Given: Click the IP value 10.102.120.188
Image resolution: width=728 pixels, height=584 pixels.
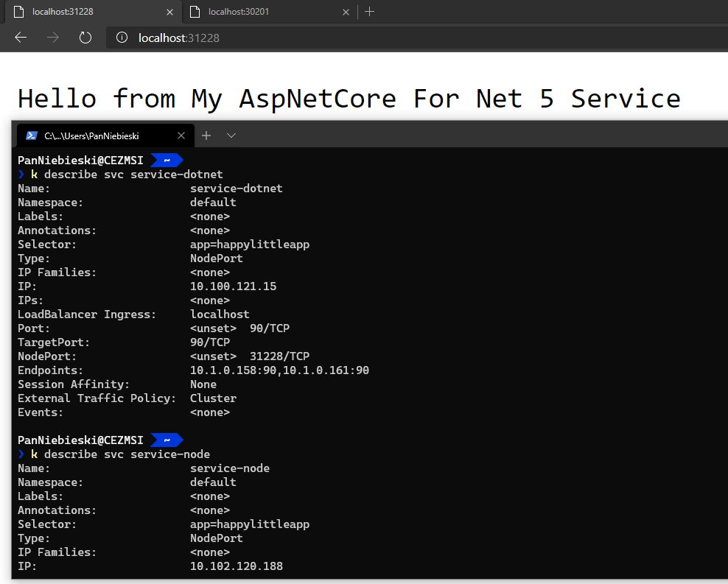Looking at the screenshot, I should [237, 566].
